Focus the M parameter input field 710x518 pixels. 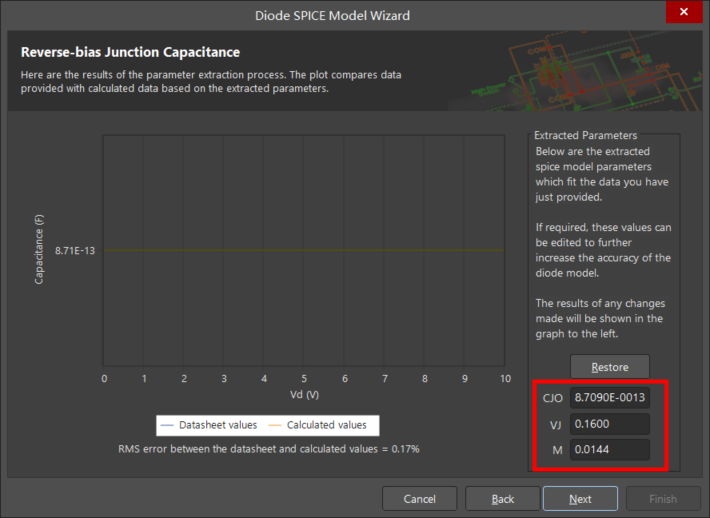pos(610,450)
